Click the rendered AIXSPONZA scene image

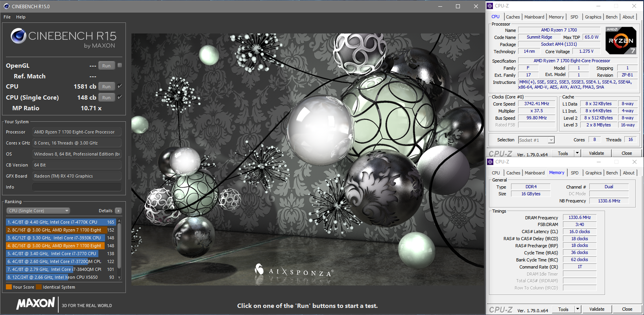pyautogui.click(x=307, y=159)
